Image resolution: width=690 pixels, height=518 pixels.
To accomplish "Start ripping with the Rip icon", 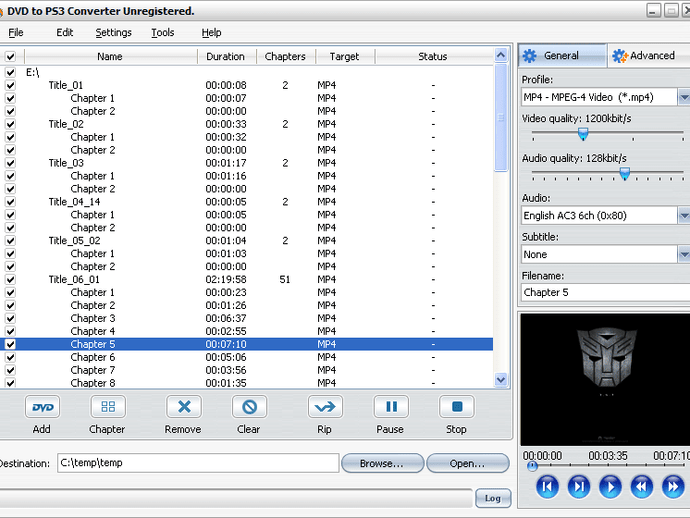I will (325, 407).
